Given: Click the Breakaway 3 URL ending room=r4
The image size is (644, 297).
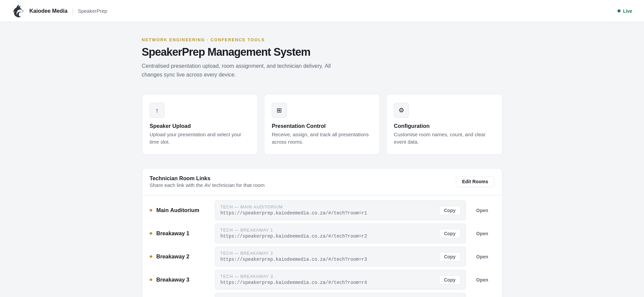Looking at the screenshot, I should (293, 283).
